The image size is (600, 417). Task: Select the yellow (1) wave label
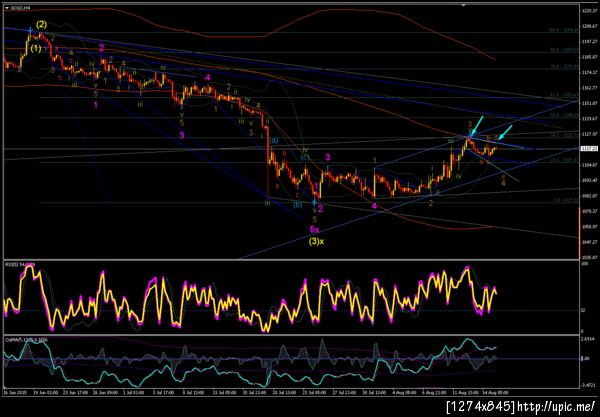pos(36,49)
